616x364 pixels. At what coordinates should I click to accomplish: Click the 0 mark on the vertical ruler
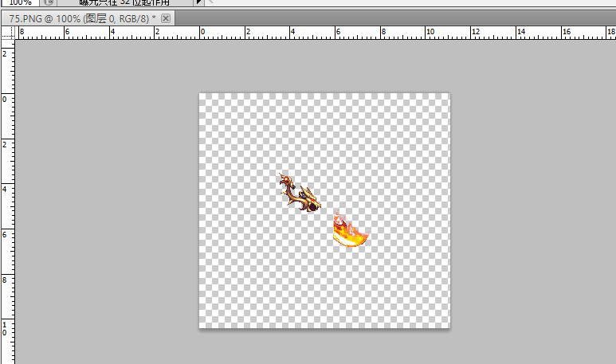click(6, 99)
